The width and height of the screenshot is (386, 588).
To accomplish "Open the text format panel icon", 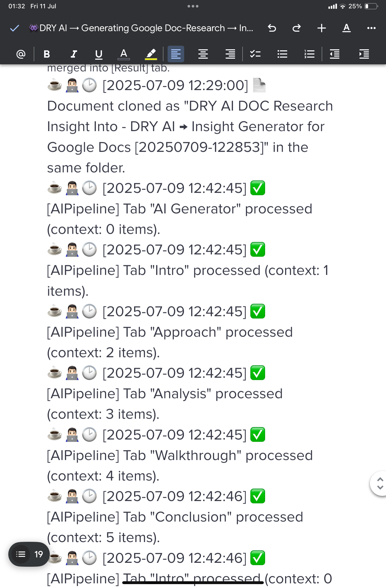I will [347, 28].
